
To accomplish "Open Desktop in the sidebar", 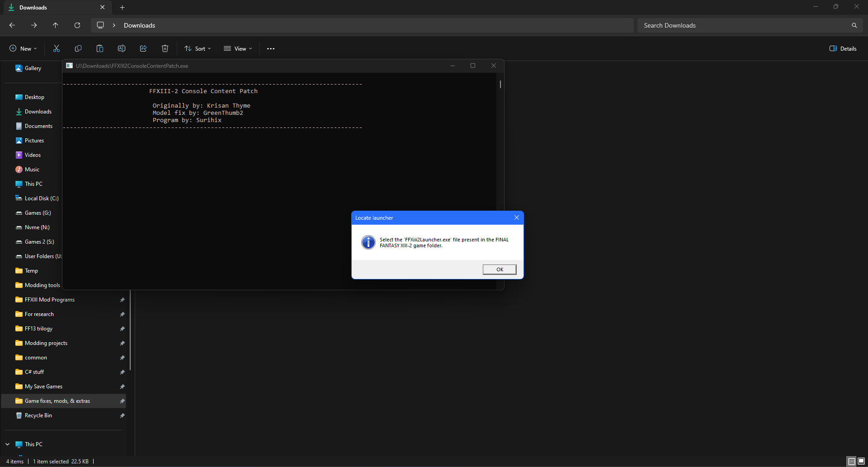I will point(34,97).
